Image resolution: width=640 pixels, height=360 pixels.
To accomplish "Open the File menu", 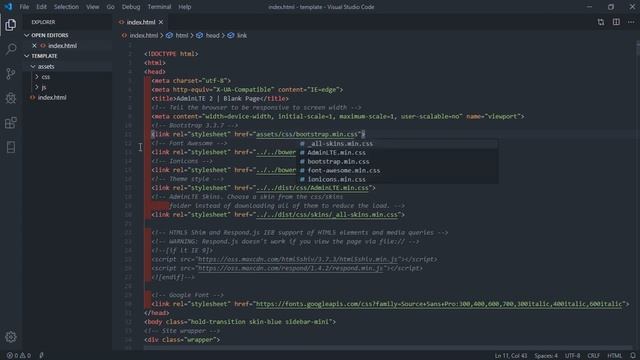I will pyautogui.click(x=24, y=7).
